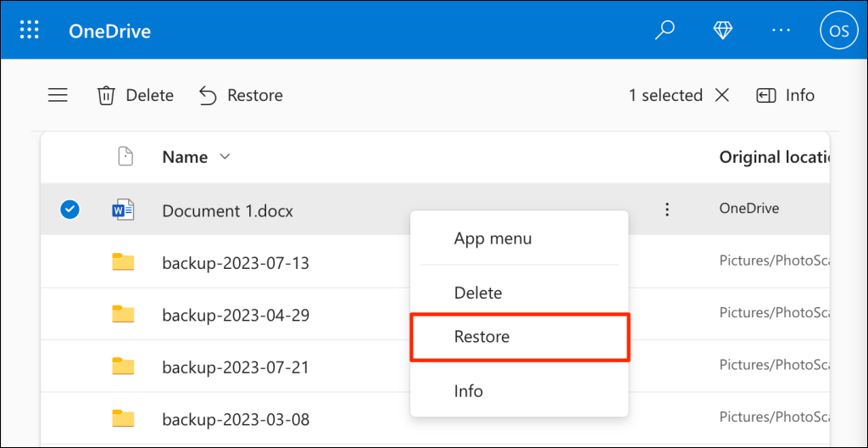
Task: Click the Original location column header
Action: point(775,157)
